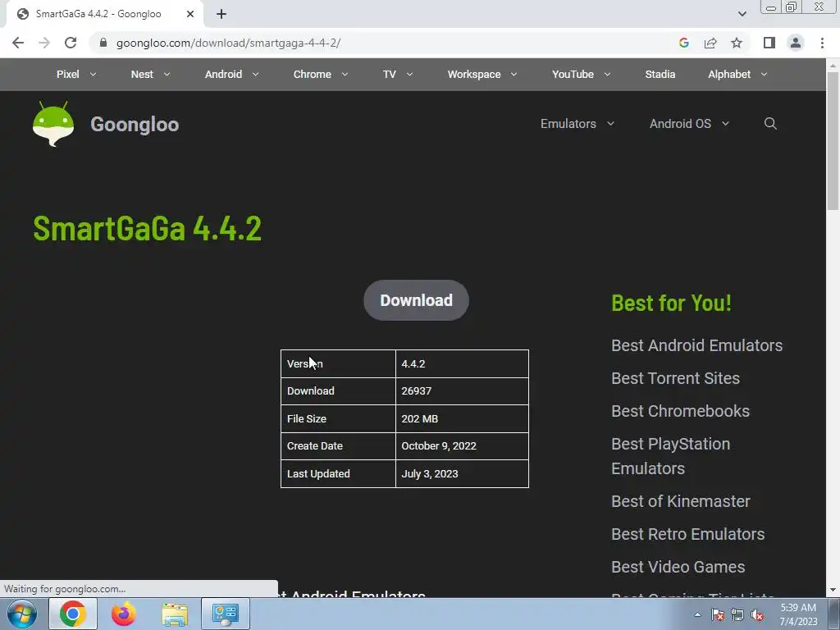
Task: Click the Goongloo android logo
Action: (53, 124)
